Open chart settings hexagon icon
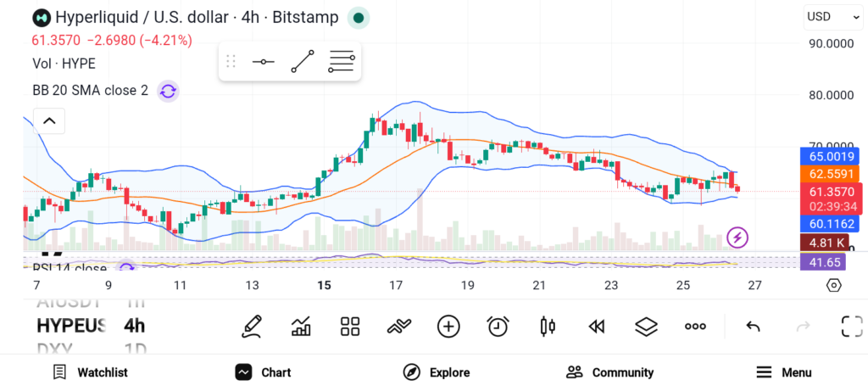The width and height of the screenshot is (868, 391). 834,285
